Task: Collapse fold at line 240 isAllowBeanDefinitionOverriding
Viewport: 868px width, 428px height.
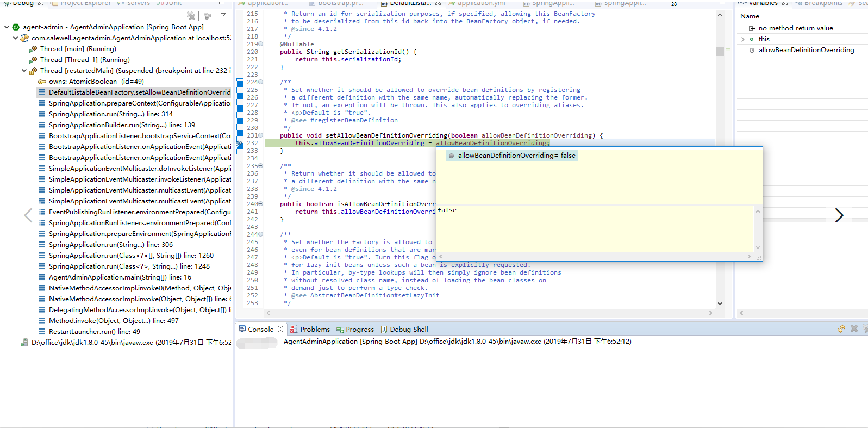Action: coord(261,204)
